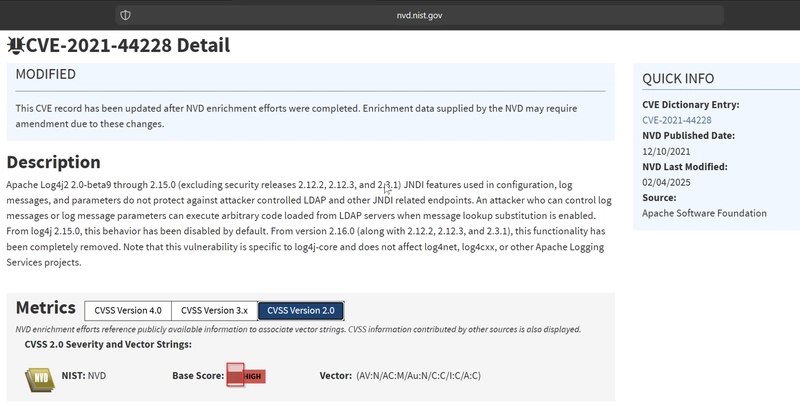800x402 pixels.
Task: Click the Base Score label
Action: [198, 376]
